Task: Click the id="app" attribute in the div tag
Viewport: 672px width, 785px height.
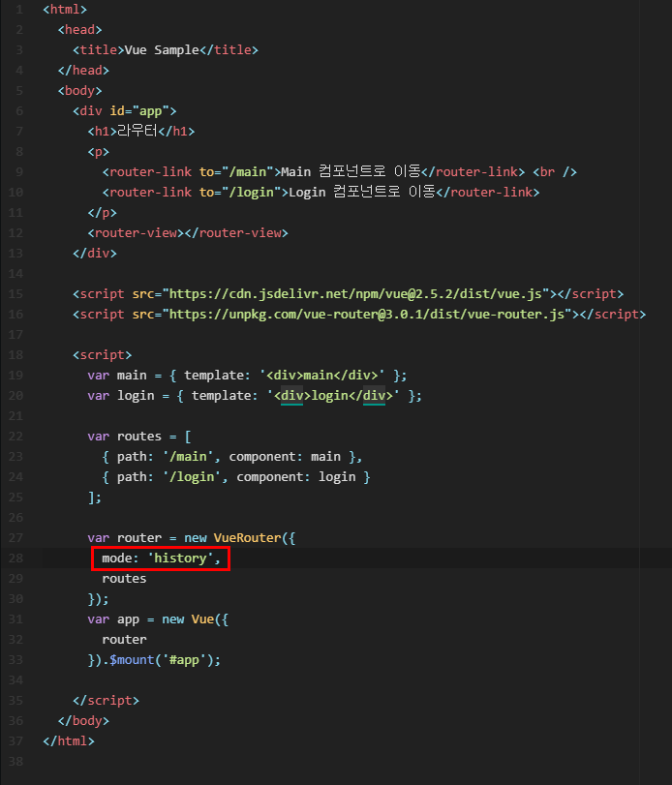Action: pos(139,111)
